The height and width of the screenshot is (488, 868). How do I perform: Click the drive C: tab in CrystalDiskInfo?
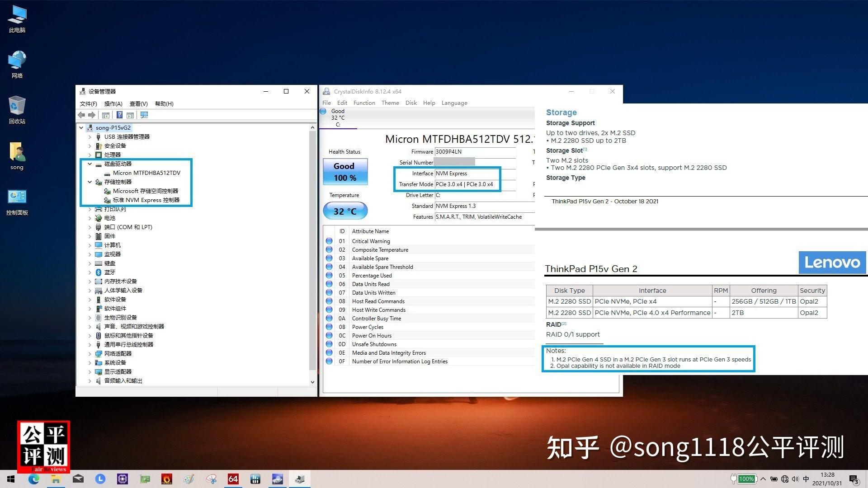coord(338,117)
